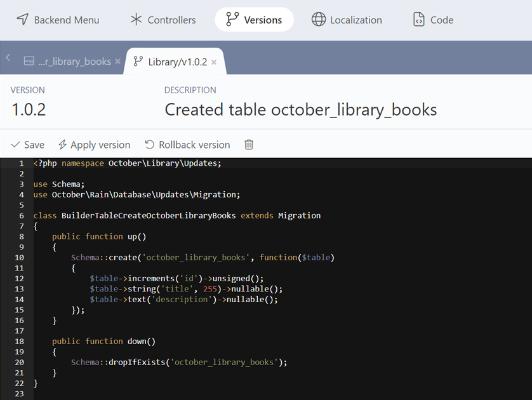
Task: Click the Backend Menu arrow icon
Action: pyautogui.click(x=22, y=19)
